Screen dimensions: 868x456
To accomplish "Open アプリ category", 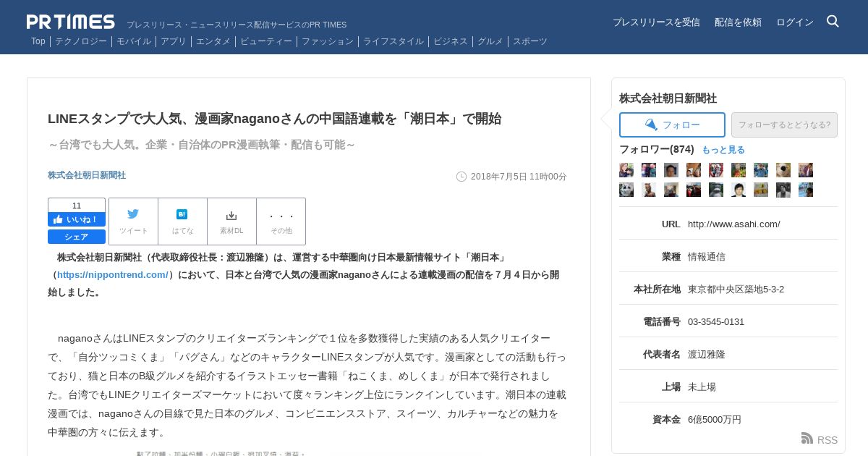I will 174,41.
